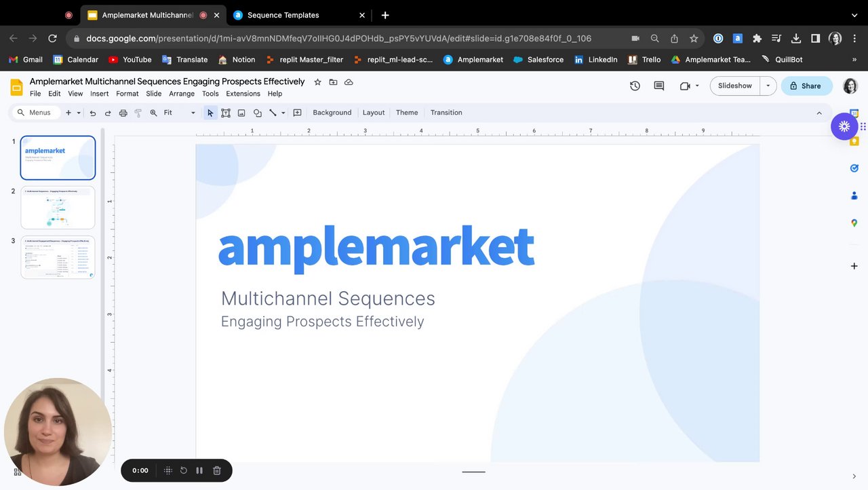Click the Transition button
Image resolution: width=868 pixels, height=490 pixels.
(x=446, y=113)
